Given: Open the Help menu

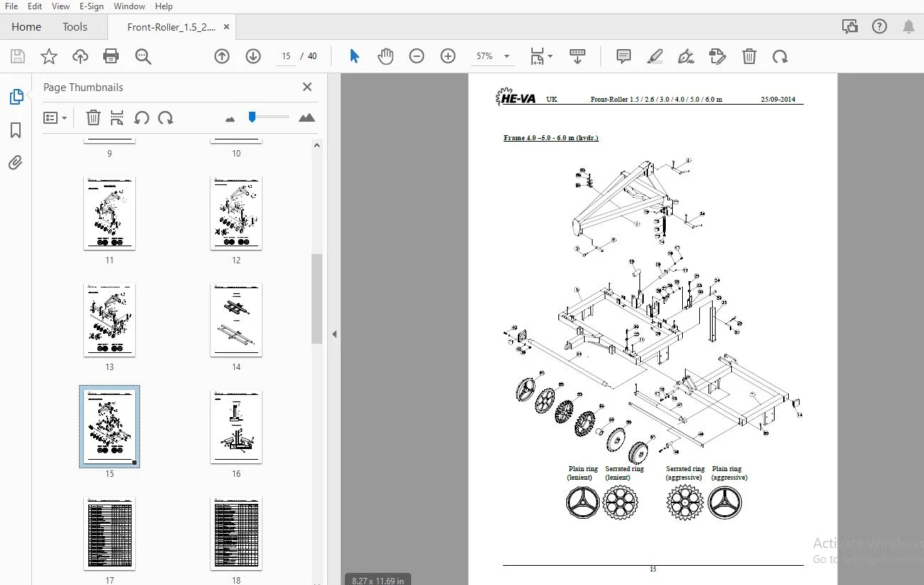Looking at the screenshot, I should coord(164,6).
